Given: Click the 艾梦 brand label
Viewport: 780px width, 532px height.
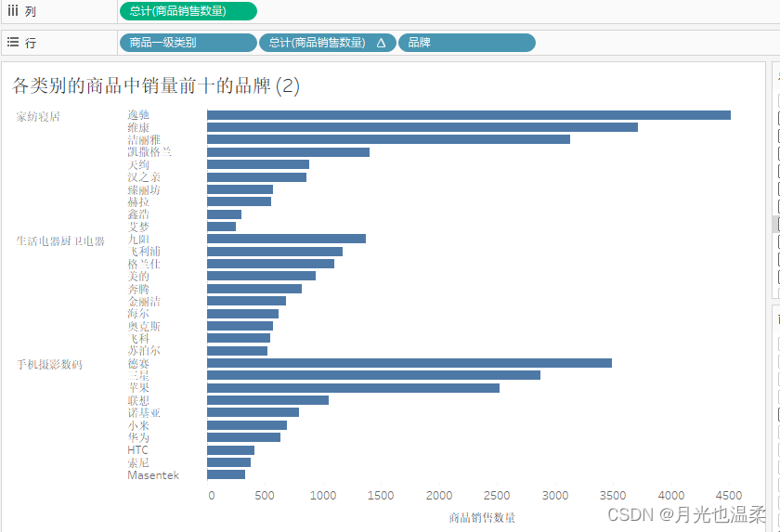Looking at the screenshot, I should point(138,227).
